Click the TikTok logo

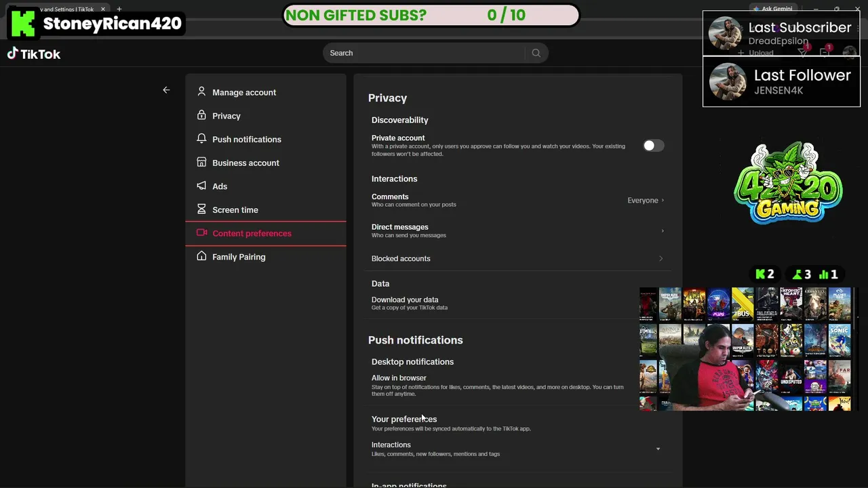coord(34,54)
